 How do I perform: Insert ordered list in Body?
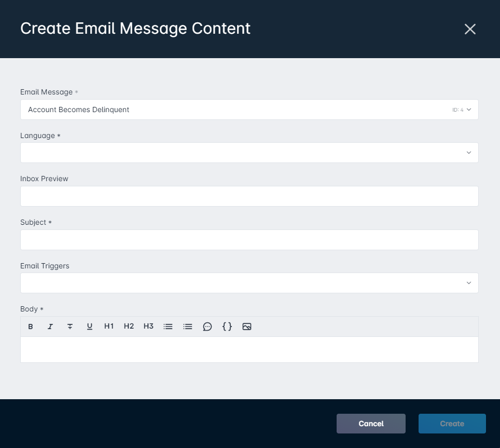[x=188, y=327]
